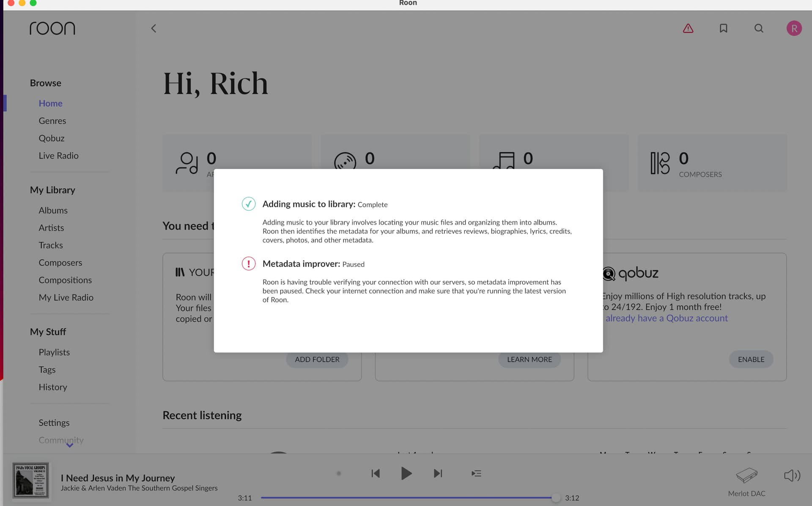This screenshot has width=812, height=506.
Task: Click the red warning alert icon
Action: pyautogui.click(x=688, y=28)
